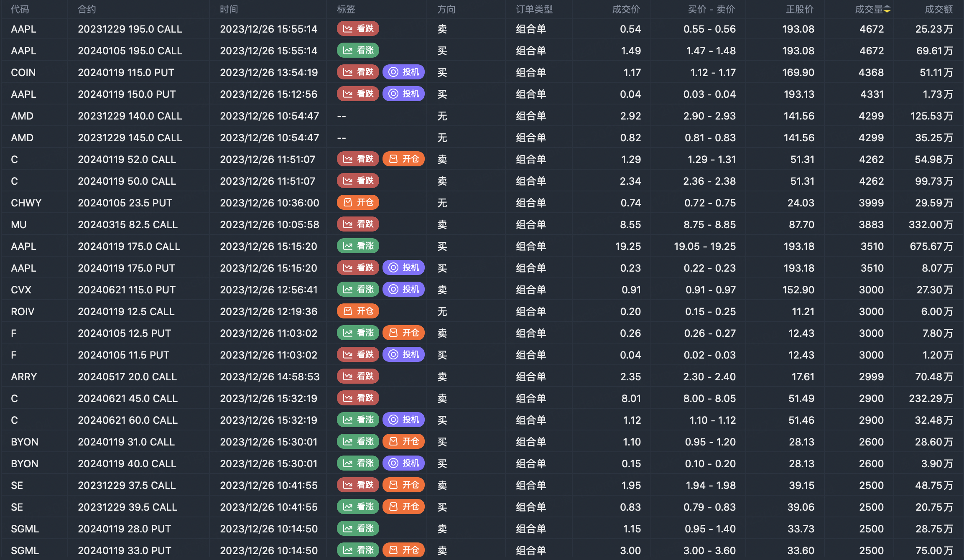Click the 订单类型 column header
This screenshot has height=560, width=964.
534,10
